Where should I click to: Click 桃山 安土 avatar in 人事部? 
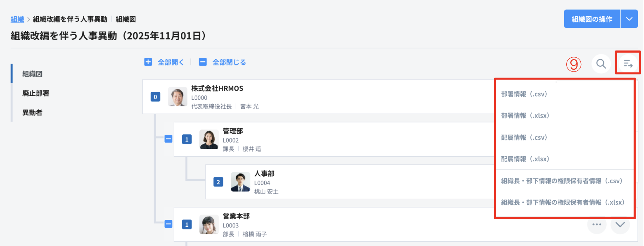coord(240,182)
